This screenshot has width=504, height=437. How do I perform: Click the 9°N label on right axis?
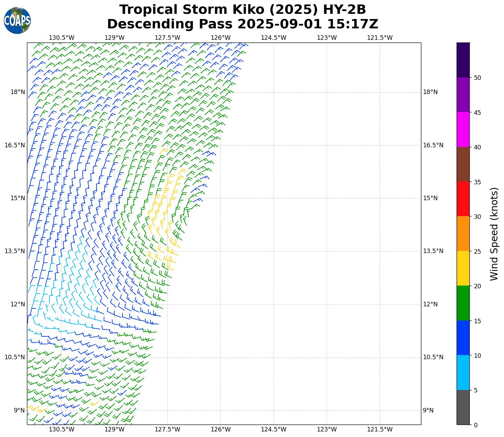coord(428,410)
